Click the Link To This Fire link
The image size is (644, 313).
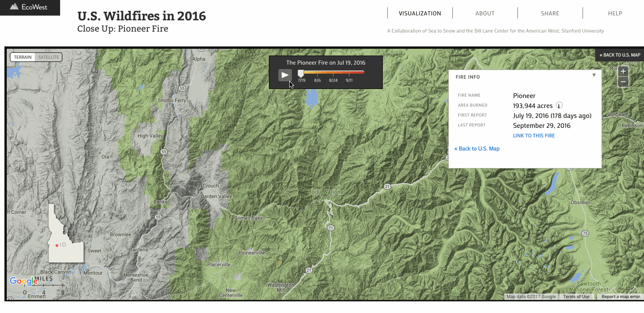pos(534,135)
